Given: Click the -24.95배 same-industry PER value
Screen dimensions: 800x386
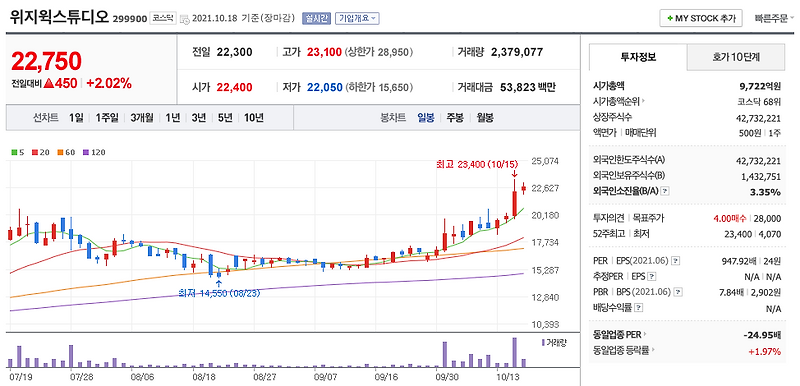Looking at the screenshot, I should click(x=762, y=336).
